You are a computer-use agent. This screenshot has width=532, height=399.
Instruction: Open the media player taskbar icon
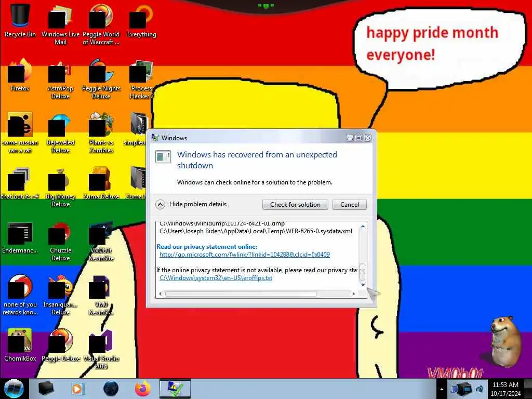point(77,389)
